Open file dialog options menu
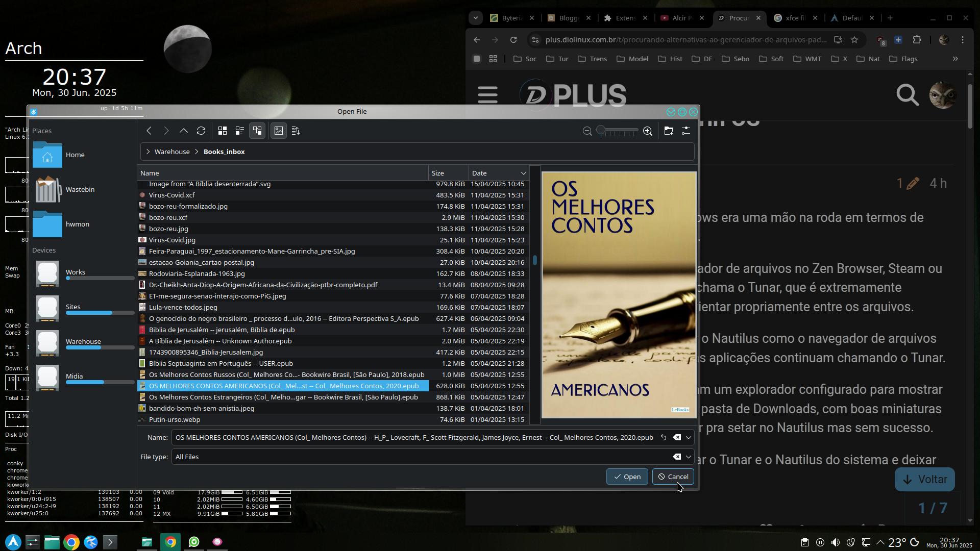 click(x=686, y=131)
